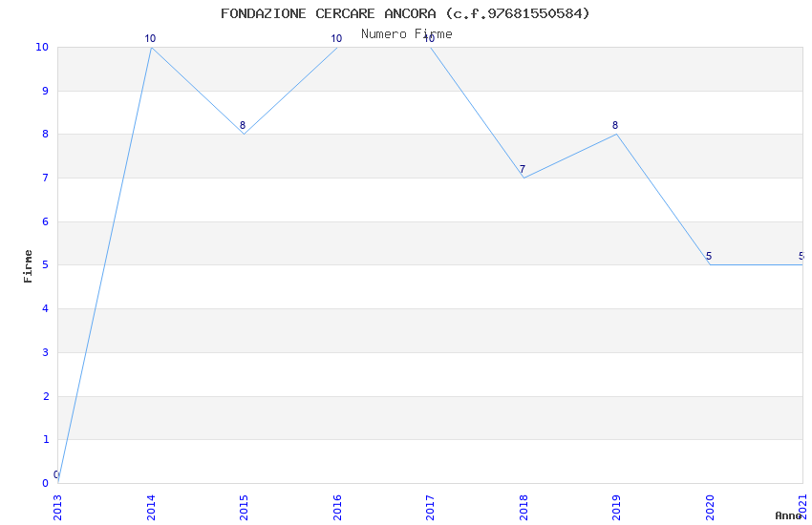Select year 2020 on the x-axis
This screenshot has height=525, width=812.
tap(710, 508)
